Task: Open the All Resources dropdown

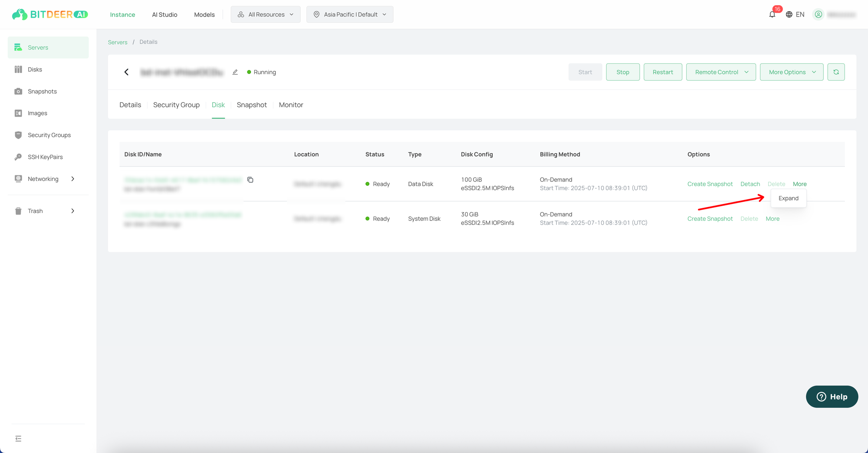Action: (266, 14)
